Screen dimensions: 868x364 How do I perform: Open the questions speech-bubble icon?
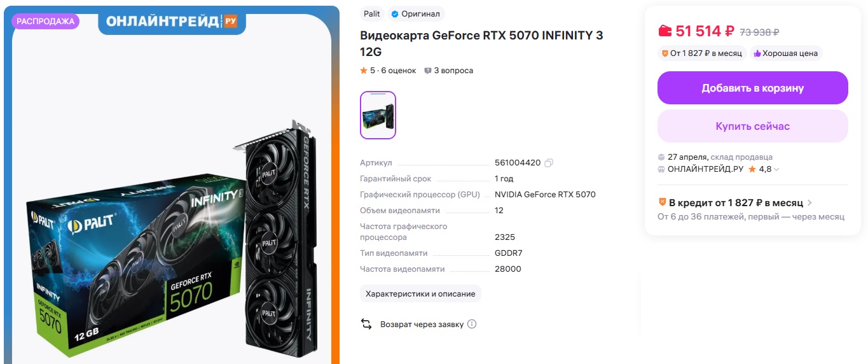coord(428,71)
